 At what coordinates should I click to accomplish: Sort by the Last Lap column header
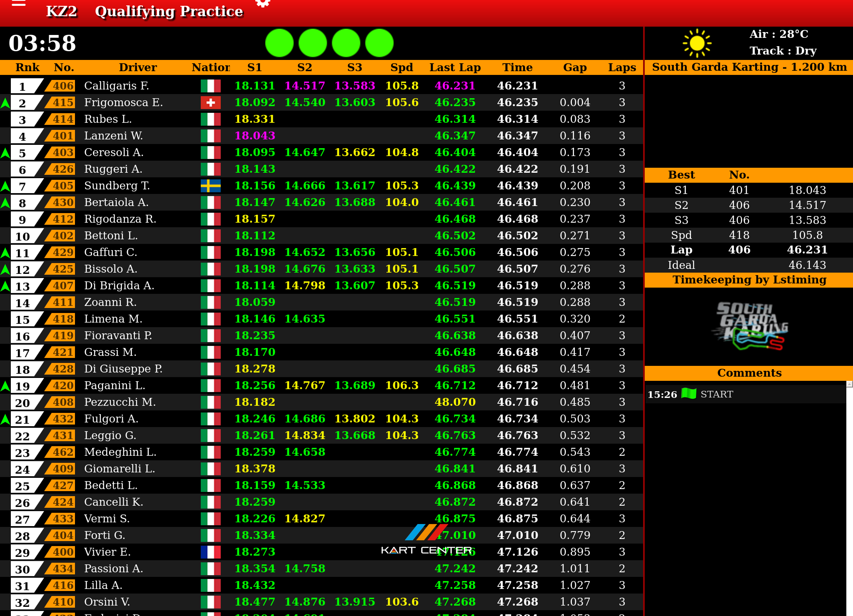455,67
